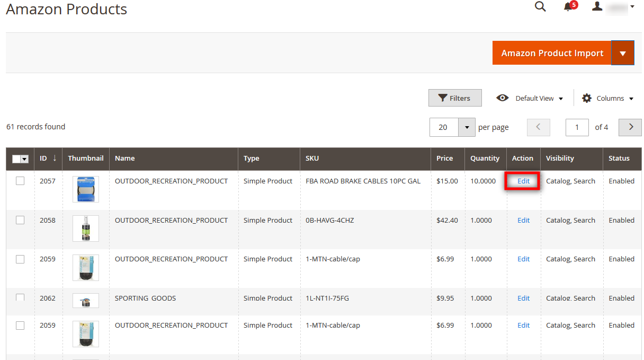Click the eye icon beside Default View

click(x=502, y=98)
